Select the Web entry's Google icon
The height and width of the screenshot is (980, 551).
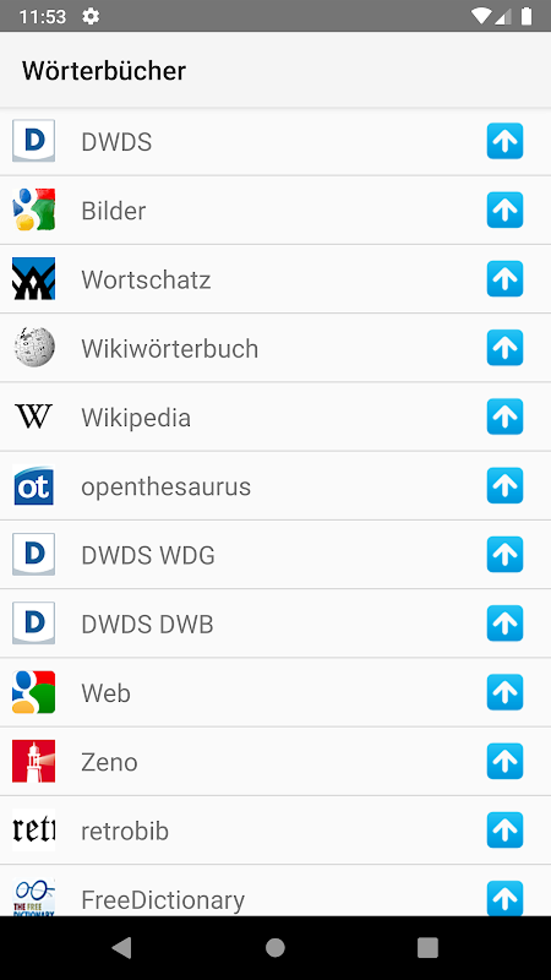click(33, 692)
